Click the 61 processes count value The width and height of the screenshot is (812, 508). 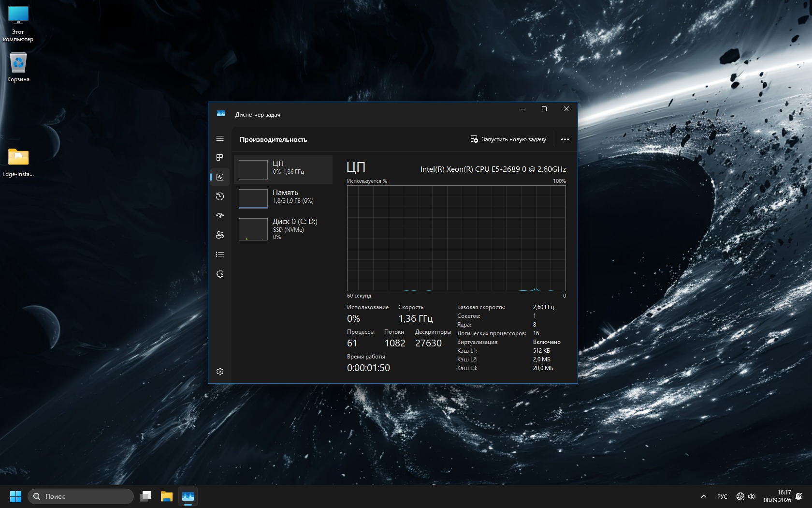(x=352, y=343)
